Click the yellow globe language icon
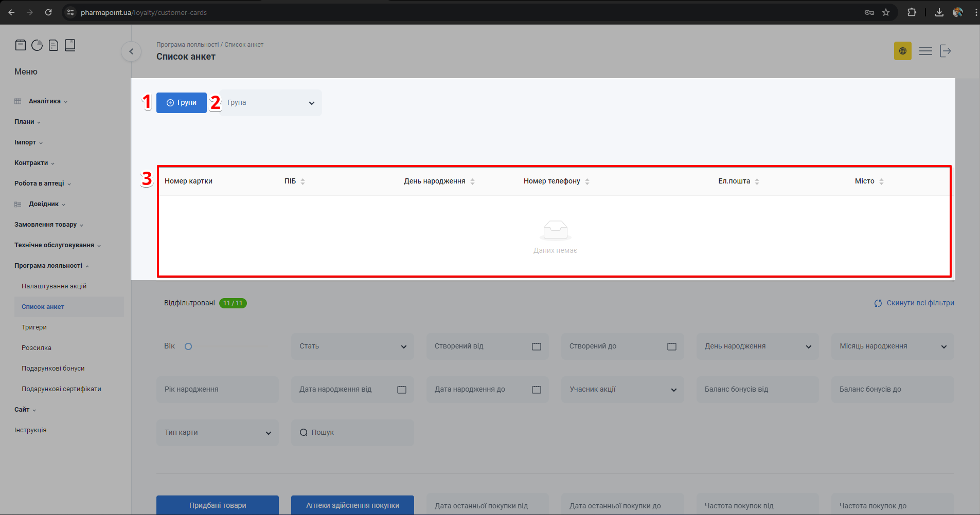Screen dimensions: 980x515 tap(902, 51)
